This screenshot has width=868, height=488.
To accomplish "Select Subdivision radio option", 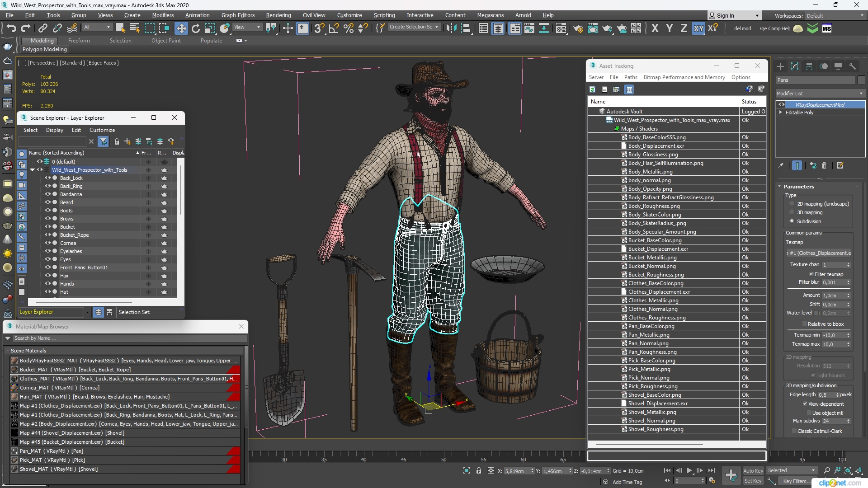I will click(x=792, y=221).
